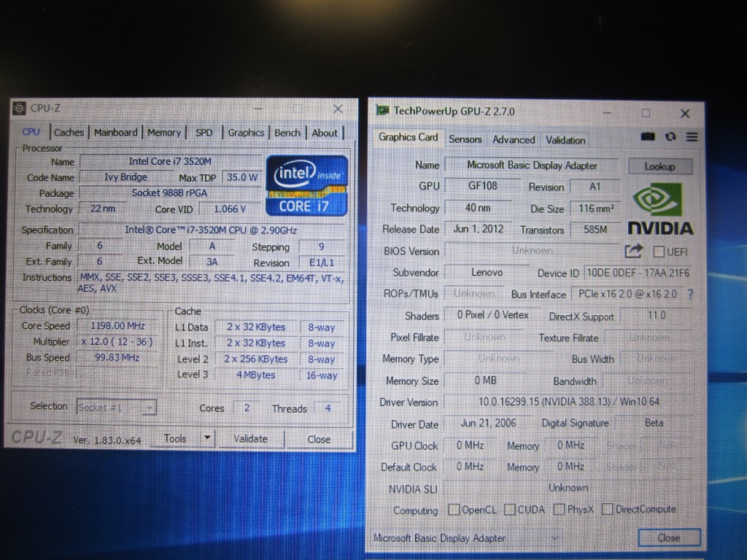Click the NVIDIA logo in GPU-Z

coord(659,209)
